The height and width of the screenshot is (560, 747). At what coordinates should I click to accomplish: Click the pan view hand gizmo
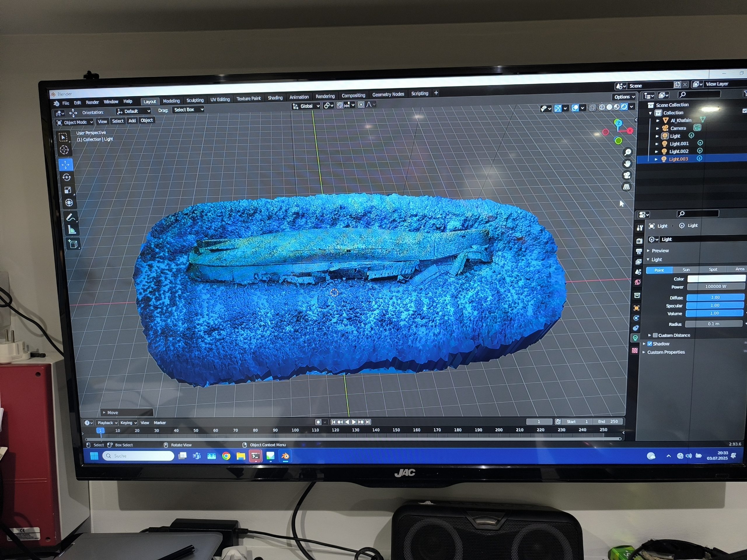click(627, 164)
